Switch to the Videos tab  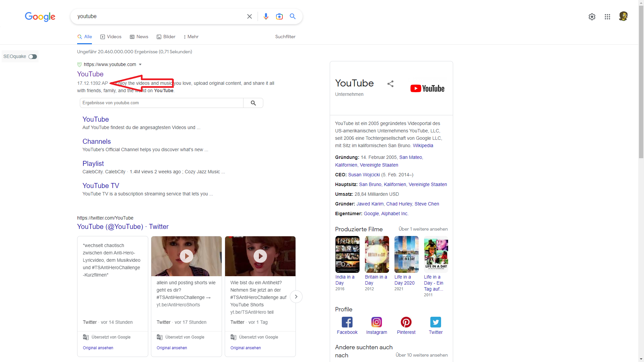pyautogui.click(x=111, y=37)
